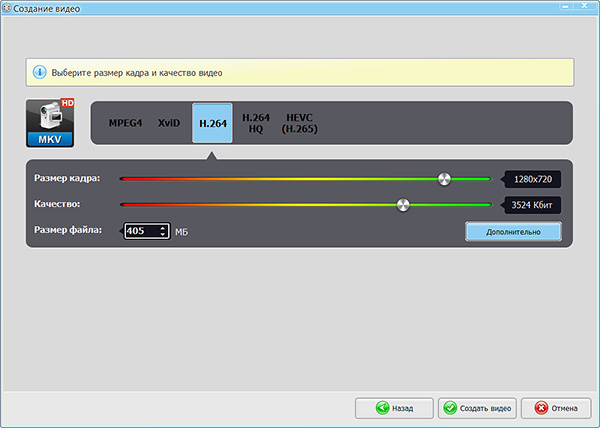Click the Размер файла label
This screenshot has width=600, height=428.
pyautogui.click(x=68, y=230)
